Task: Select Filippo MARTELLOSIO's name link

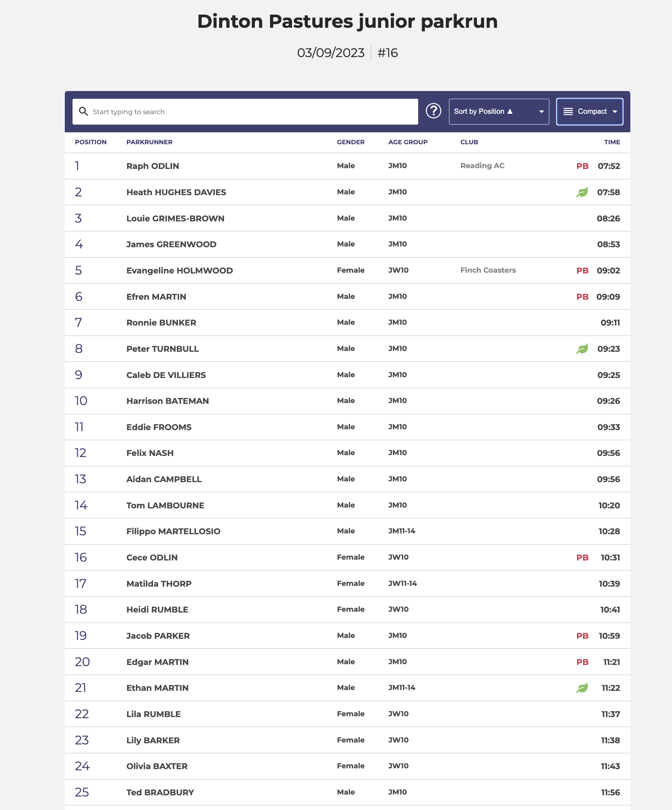Action: point(173,531)
